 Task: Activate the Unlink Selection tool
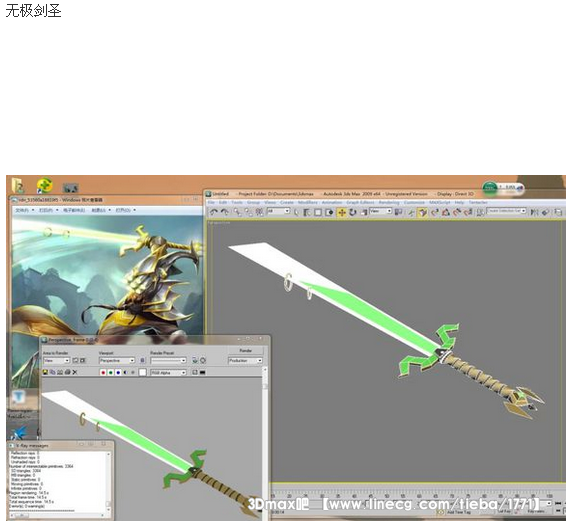click(x=248, y=212)
